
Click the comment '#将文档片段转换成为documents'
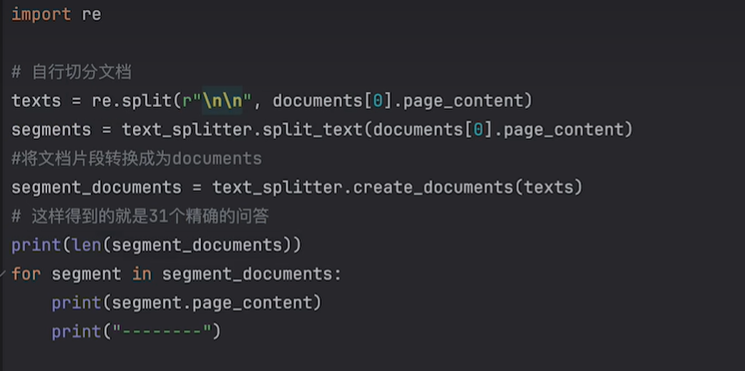(x=136, y=159)
